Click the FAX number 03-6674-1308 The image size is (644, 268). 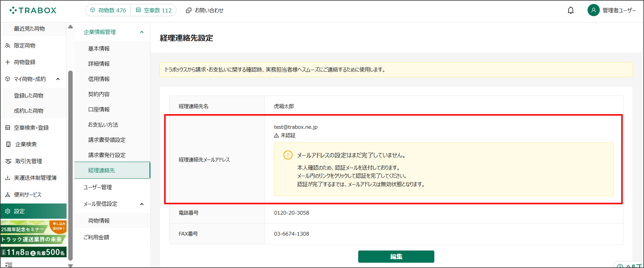(x=291, y=234)
